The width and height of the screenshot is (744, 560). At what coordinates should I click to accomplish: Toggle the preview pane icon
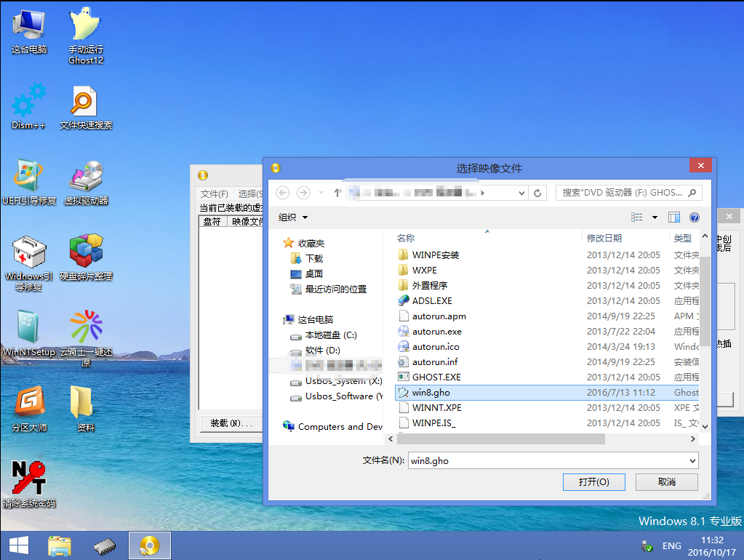(673, 217)
